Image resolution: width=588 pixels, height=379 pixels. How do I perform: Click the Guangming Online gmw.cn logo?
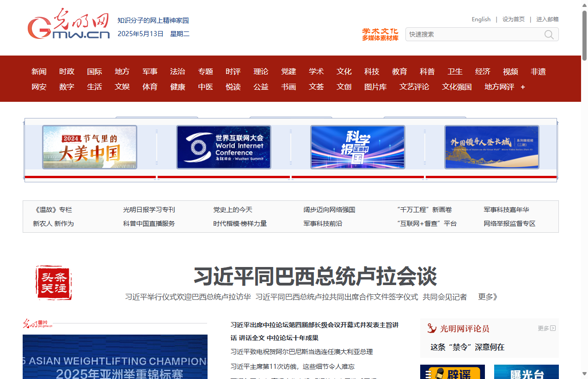(x=68, y=24)
